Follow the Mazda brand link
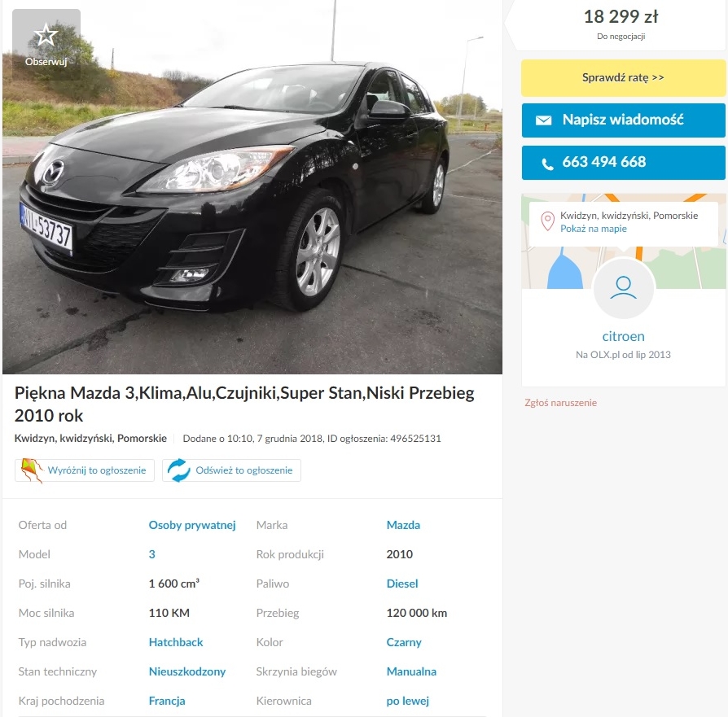 coord(403,525)
